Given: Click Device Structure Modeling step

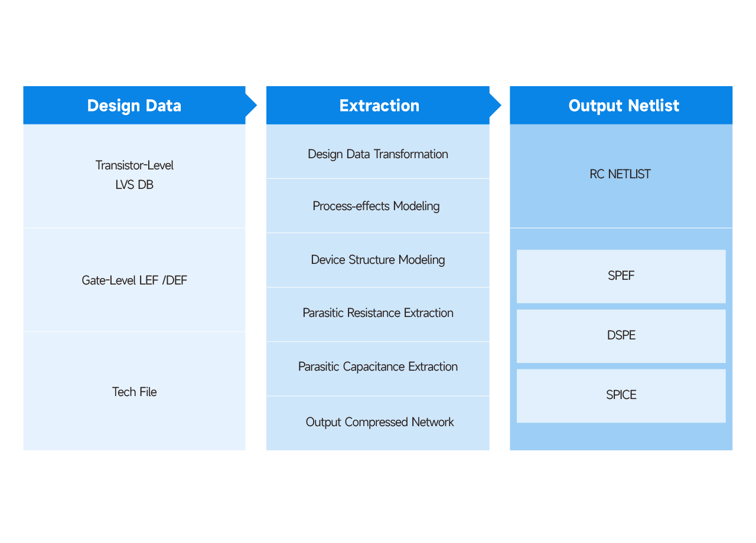Looking at the screenshot, I should tap(378, 260).
